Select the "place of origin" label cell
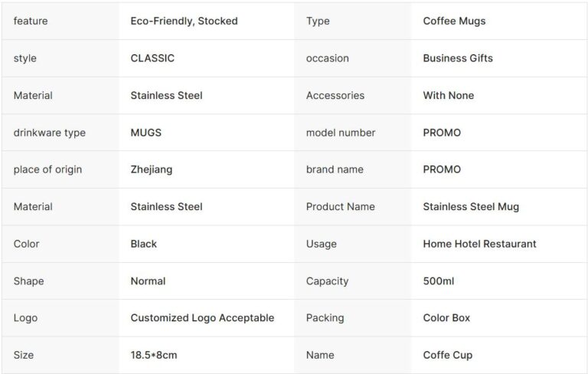This screenshot has height=374, width=588. pos(47,169)
